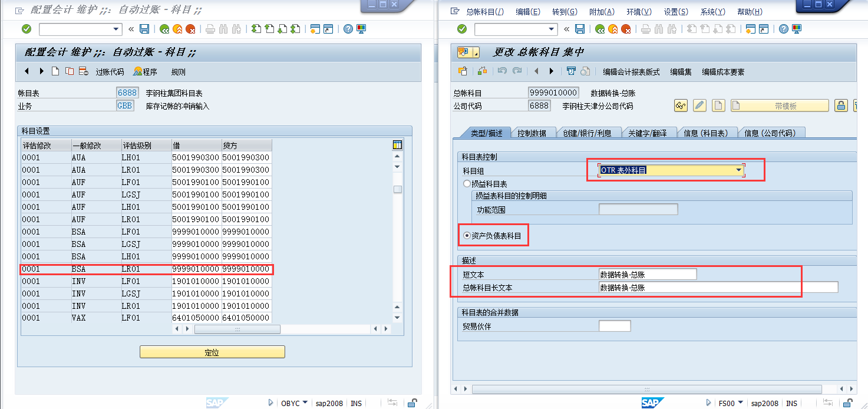Viewport: 868px width, 409px height.
Task: Open the 科目组 dropdown showing OTR 表外科目
Action: tap(738, 169)
